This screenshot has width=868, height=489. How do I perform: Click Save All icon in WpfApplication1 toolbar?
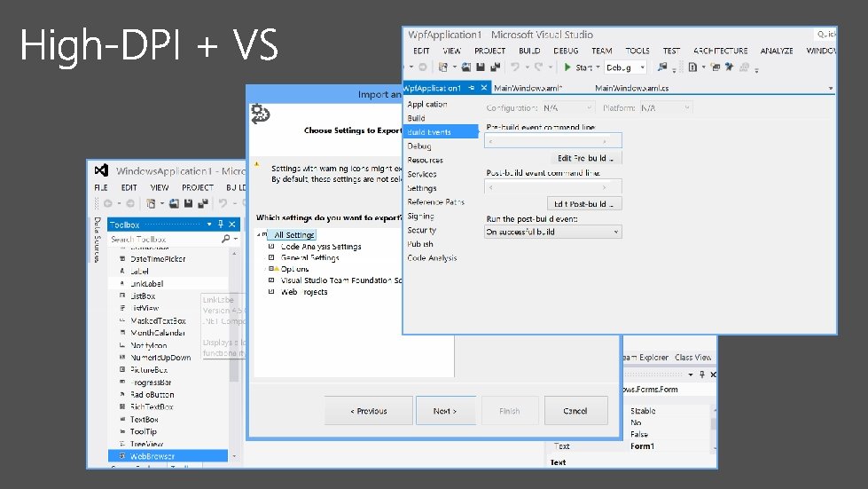495,67
